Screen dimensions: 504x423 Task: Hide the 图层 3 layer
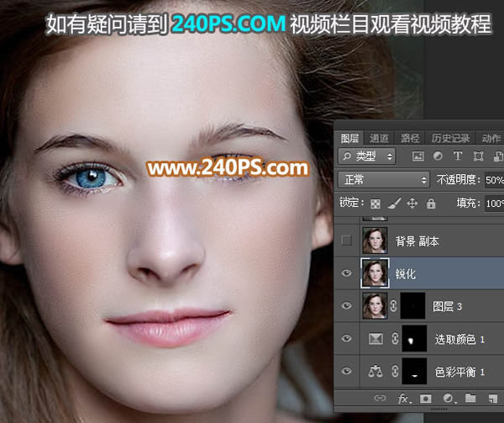(346, 305)
